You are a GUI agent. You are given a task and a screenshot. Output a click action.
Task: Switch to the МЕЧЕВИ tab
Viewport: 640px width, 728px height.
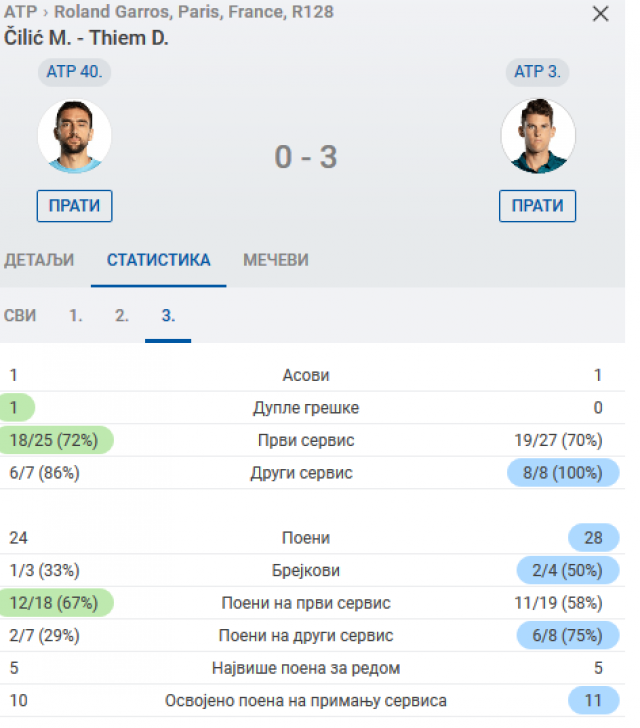pos(276,260)
